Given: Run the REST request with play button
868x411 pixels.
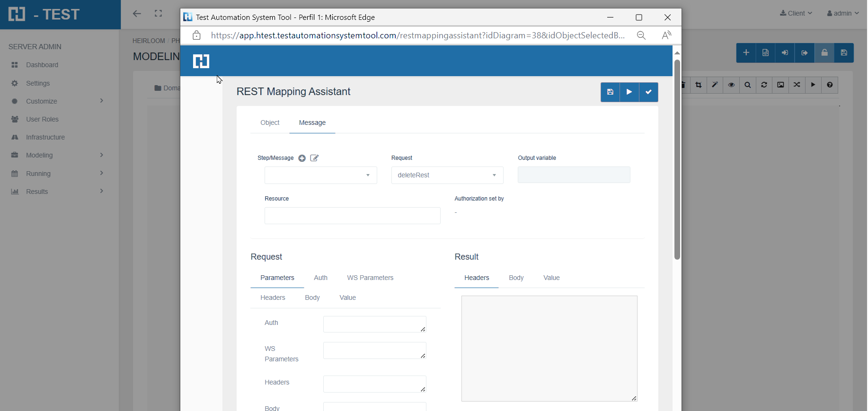Looking at the screenshot, I should tap(629, 92).
